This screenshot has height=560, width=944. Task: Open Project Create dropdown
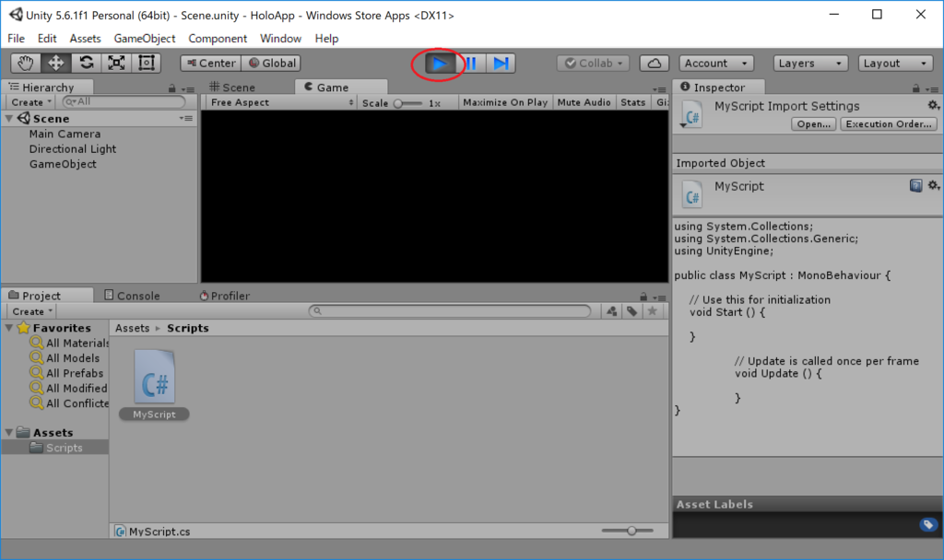32,311
